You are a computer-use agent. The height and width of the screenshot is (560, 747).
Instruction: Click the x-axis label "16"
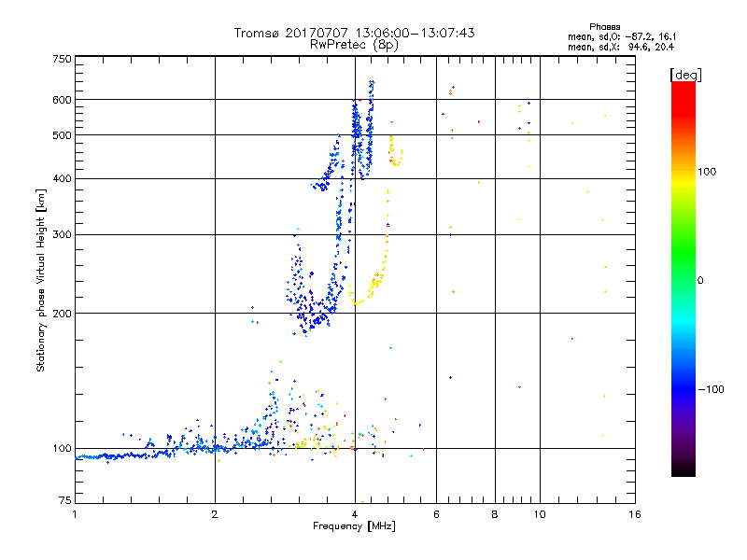[x=635, y=514]
